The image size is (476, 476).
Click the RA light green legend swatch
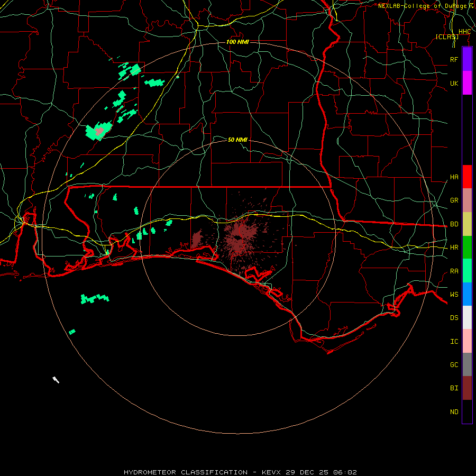(467, 271)
